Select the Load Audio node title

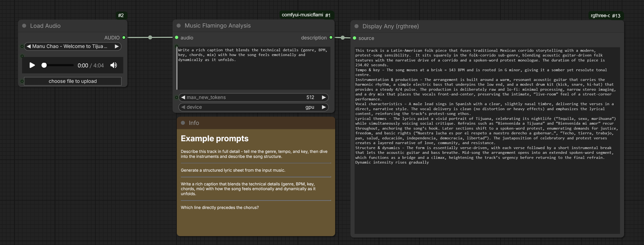pos(45,26)
